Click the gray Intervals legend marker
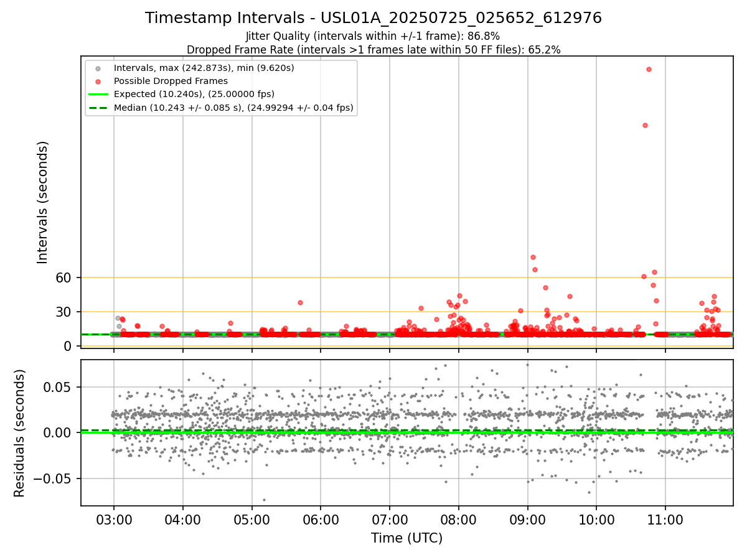 [x=98, y=68]
